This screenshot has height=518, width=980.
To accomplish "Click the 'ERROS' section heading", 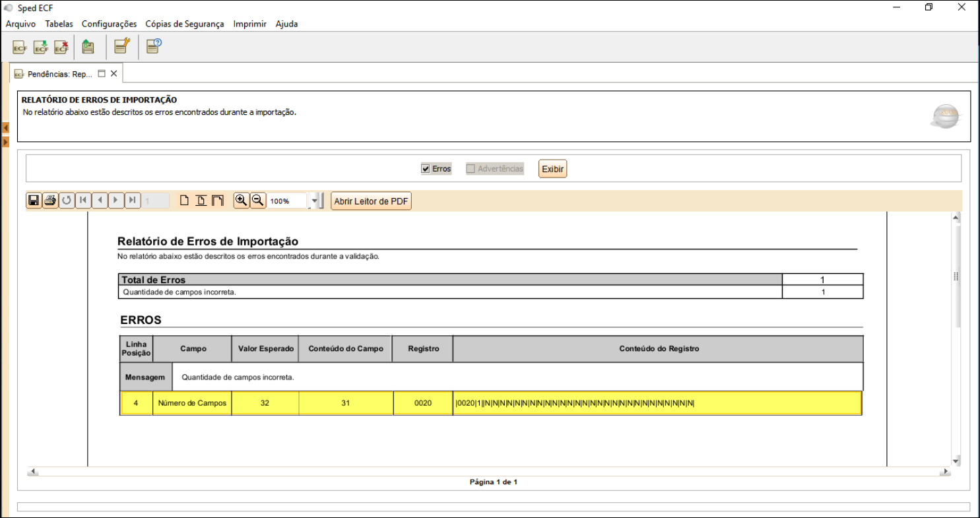I will 141,321.
